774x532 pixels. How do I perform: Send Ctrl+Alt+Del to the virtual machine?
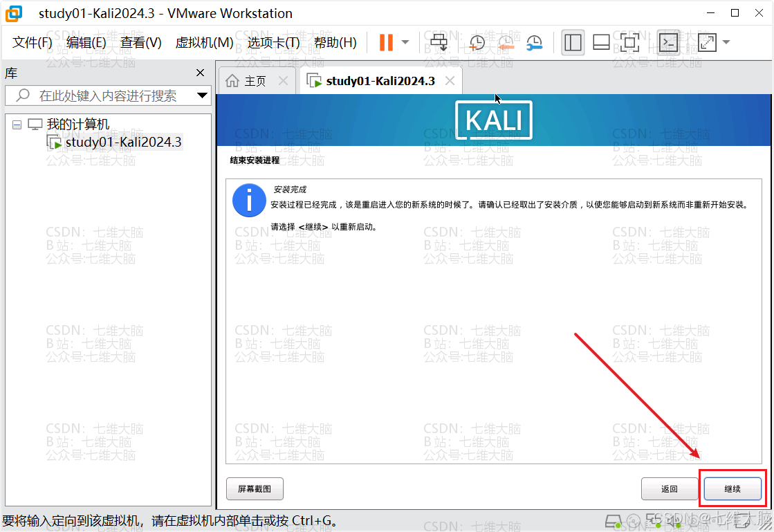[x=439, y=42]
